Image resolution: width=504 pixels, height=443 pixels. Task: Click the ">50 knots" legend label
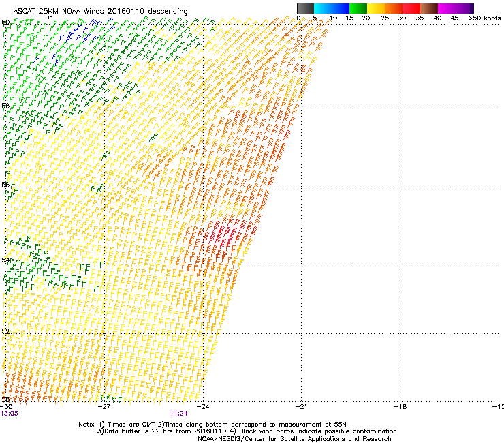[484, 18]
